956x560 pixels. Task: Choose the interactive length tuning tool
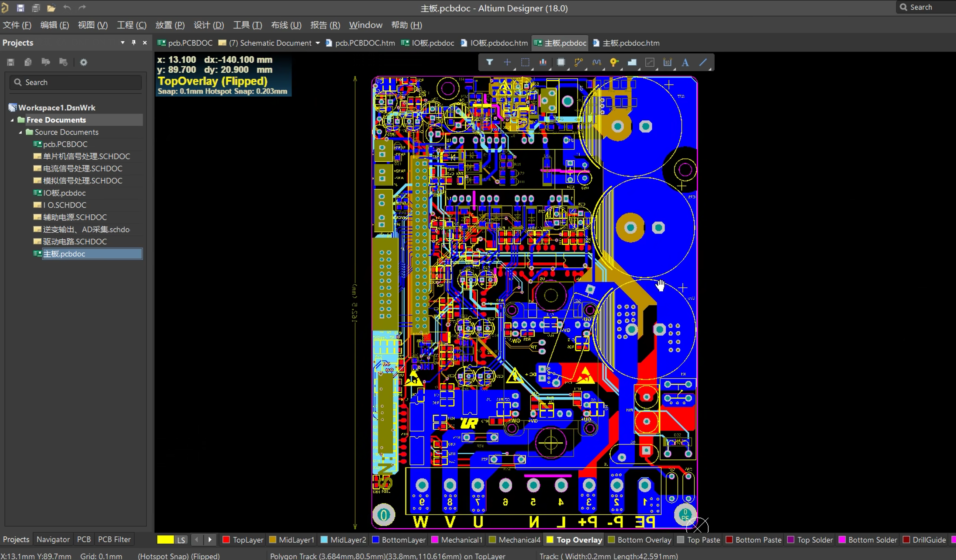pyautogui.click(x=596, y=62)
